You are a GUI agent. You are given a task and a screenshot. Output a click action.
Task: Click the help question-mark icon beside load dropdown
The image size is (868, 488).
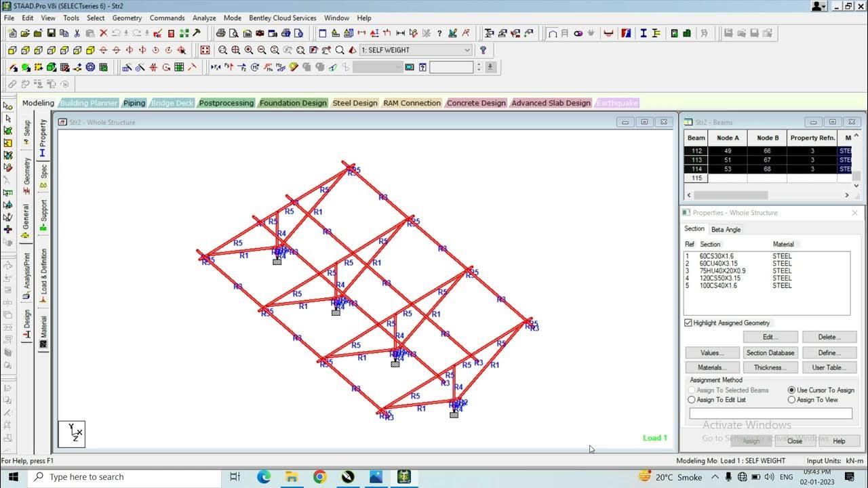pyautogui.click(x=483, y=50)
